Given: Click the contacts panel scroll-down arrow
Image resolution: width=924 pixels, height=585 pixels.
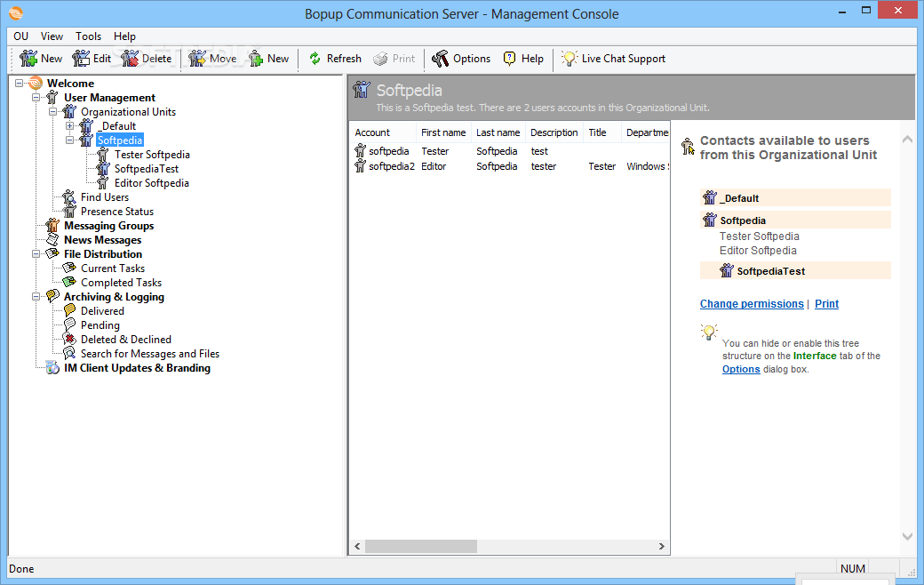Looking at the screenshot, I should coord(907,537).
